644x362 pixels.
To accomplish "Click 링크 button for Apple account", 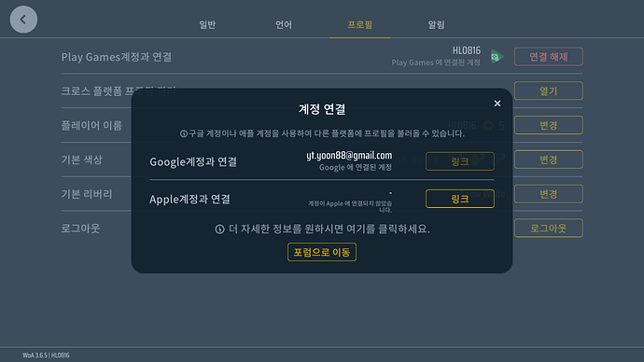I will tap(460, 199).
